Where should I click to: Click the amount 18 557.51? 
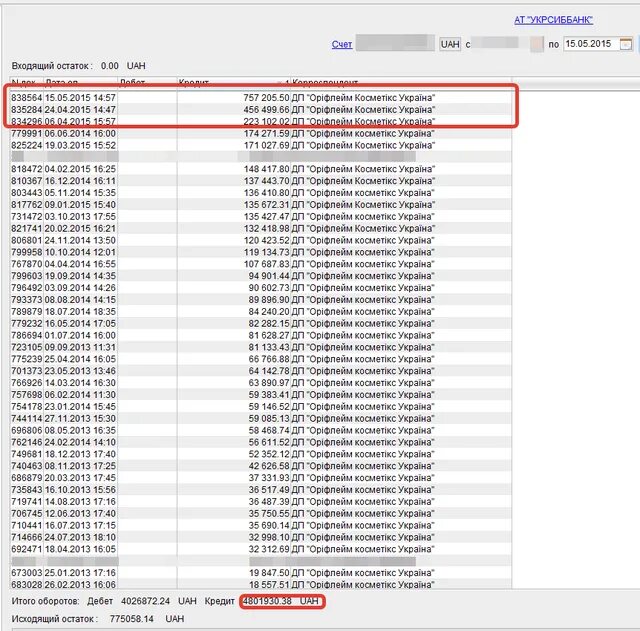[x=269, y=584]
